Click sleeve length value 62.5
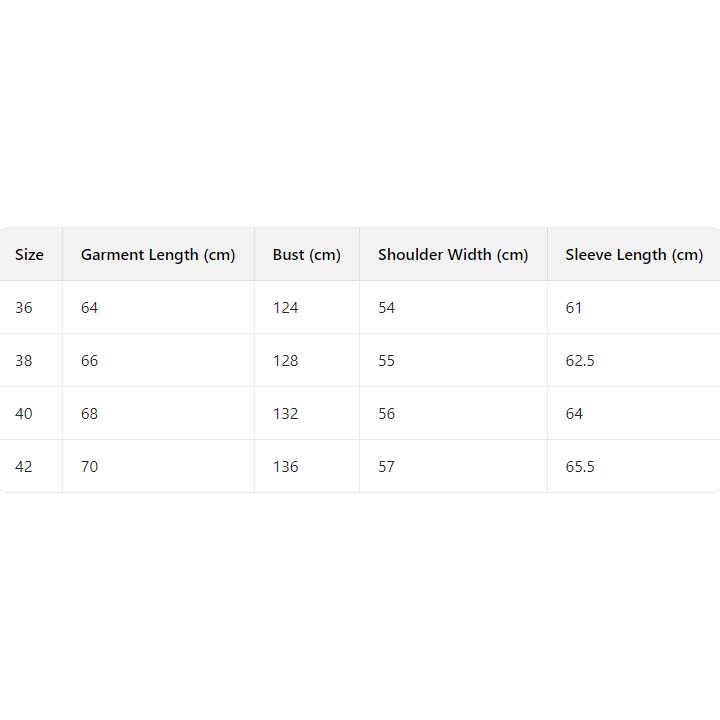The image size is (720, 720). (x=580, y=361)
